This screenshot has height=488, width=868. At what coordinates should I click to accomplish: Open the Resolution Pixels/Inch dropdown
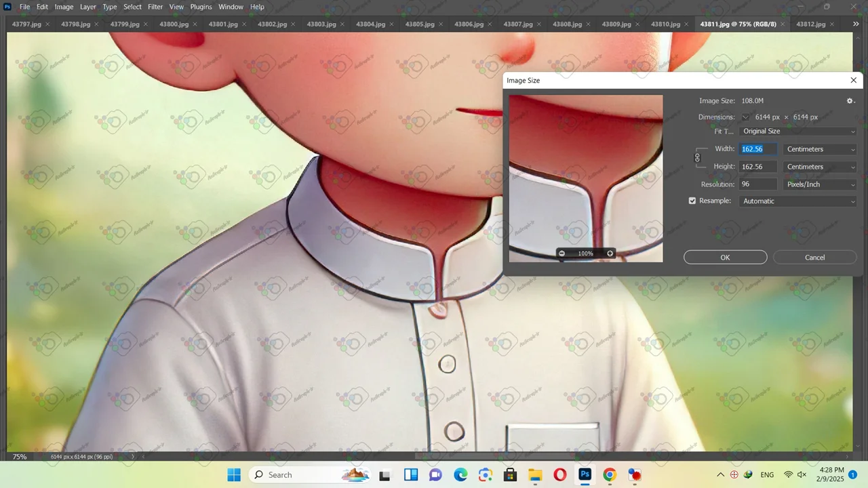click(x=820, y=184)
